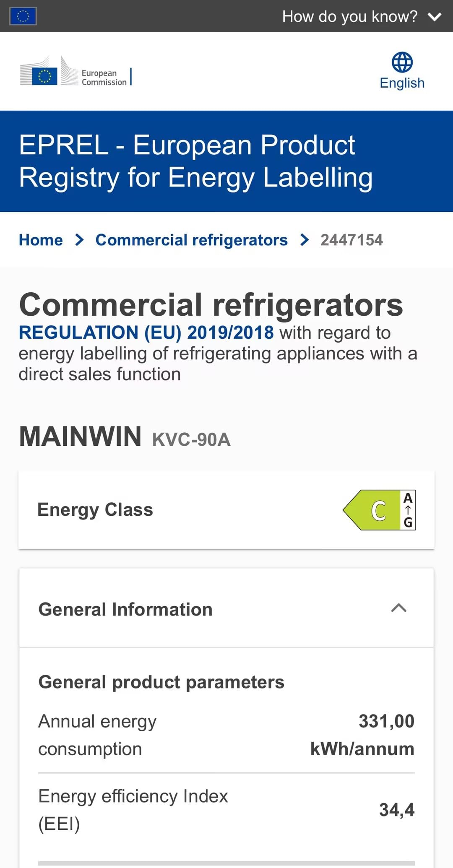Click EPREL registry title banner
Viewport: 453px width, 868px height.
click(226, 161)
